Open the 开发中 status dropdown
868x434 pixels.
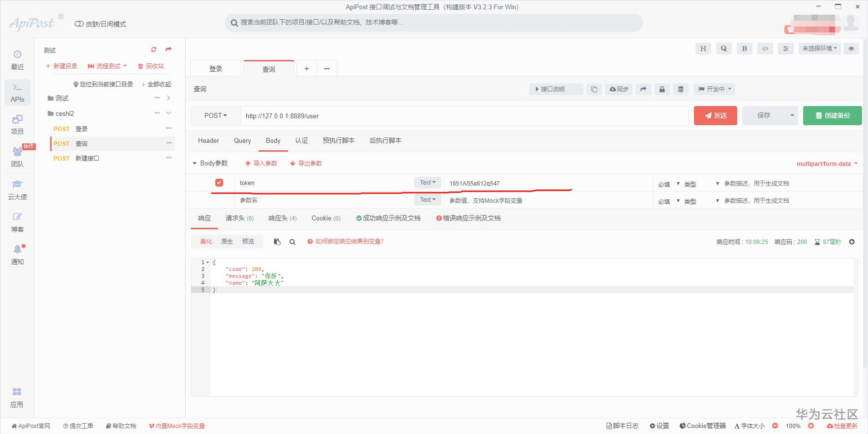[x=715, y=89]
